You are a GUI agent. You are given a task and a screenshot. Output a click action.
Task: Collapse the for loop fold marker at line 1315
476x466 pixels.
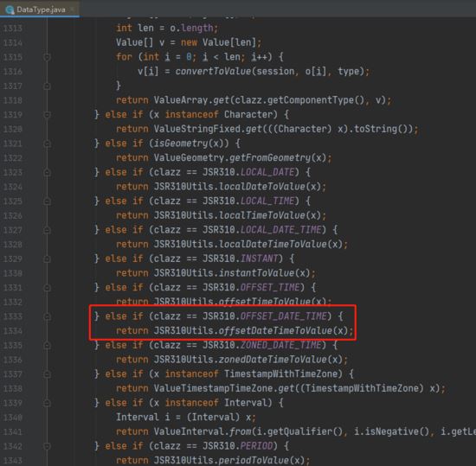(47, 57)
